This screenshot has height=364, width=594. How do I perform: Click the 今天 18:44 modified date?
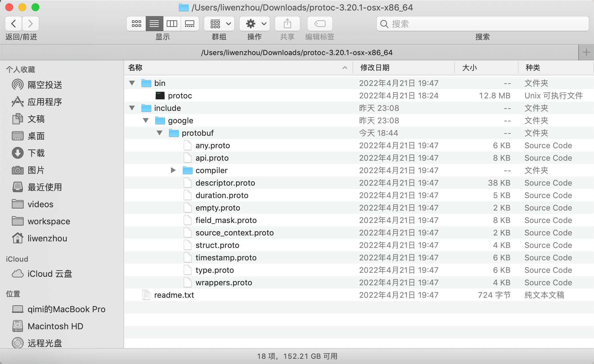378,133
